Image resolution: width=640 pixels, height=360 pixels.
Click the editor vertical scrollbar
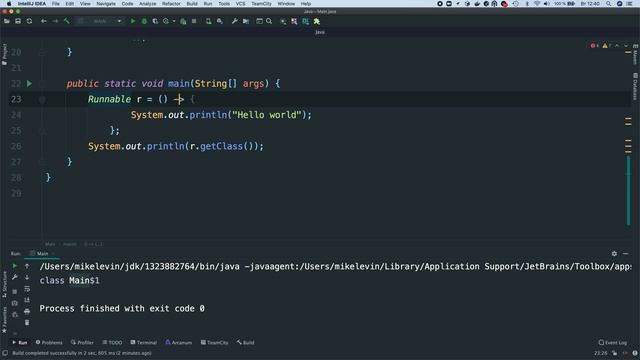(x=629, y=190)
